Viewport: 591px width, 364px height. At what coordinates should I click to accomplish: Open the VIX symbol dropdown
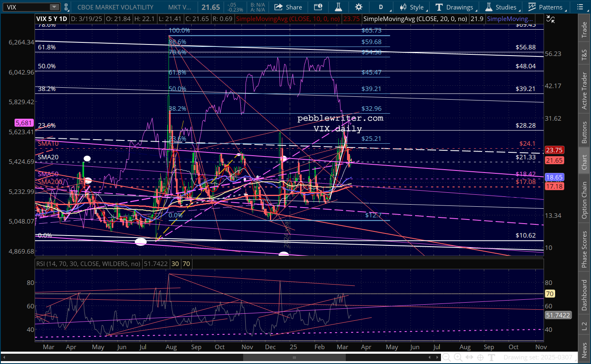click(54, 7)
